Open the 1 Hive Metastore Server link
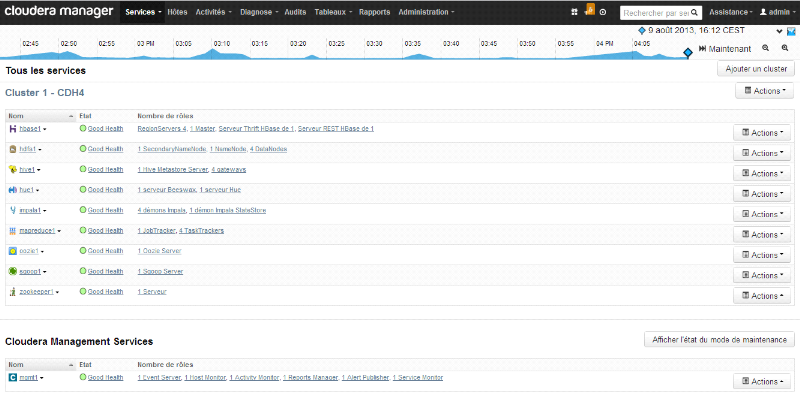The height and width of the screenshot is (404, 800). [x=172, y=170]
